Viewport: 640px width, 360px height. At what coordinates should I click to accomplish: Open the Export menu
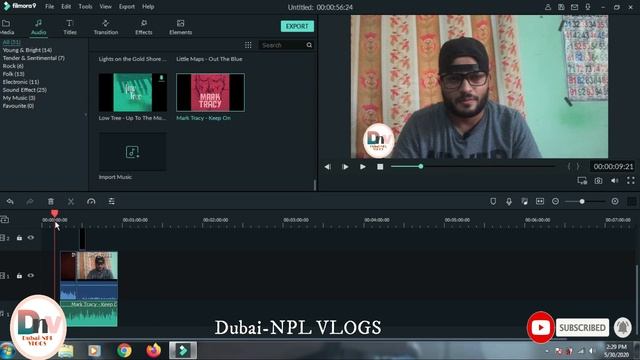click(x=127, y=7)
